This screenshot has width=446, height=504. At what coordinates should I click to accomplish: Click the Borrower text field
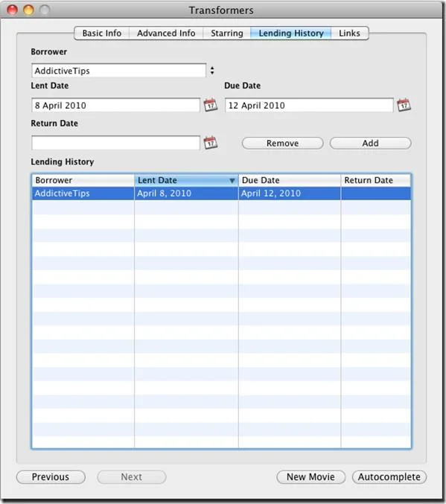(x=118, y=71)
